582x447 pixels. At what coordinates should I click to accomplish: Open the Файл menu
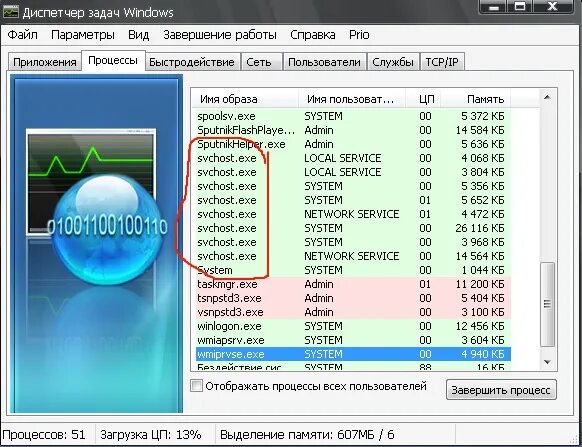(x=23, y=35)
